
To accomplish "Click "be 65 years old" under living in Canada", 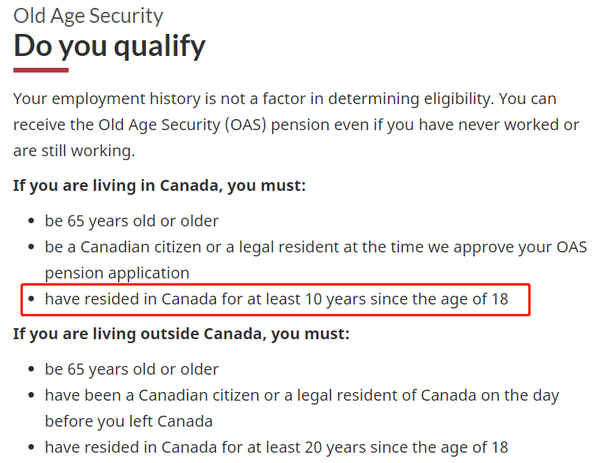I will click(x=131, y=221).
